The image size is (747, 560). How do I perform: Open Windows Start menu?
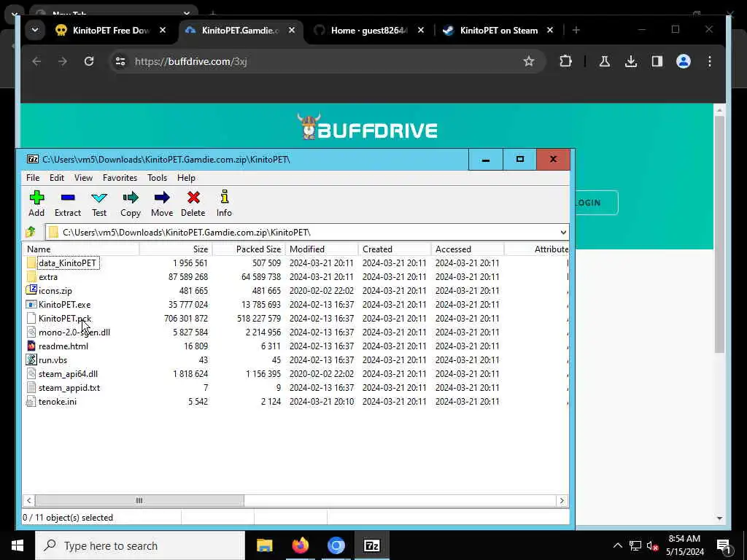pyautogui.click(x=18, y=545)
